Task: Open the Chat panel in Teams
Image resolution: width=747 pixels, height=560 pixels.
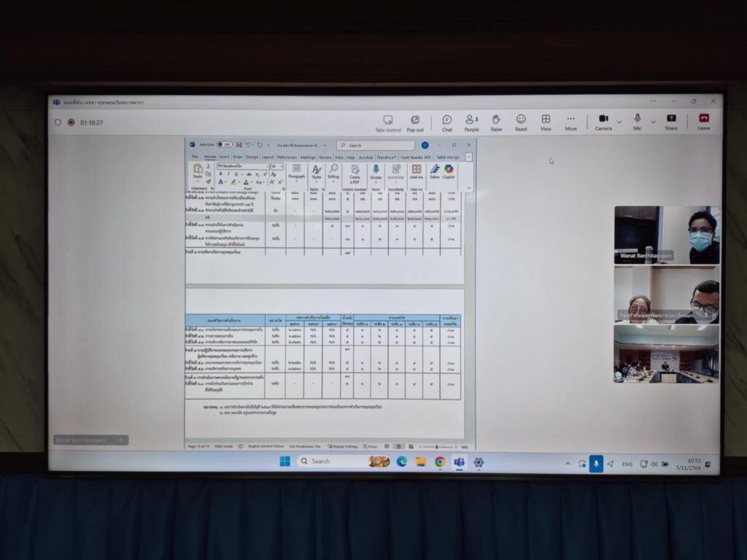Action: point(446,121)
